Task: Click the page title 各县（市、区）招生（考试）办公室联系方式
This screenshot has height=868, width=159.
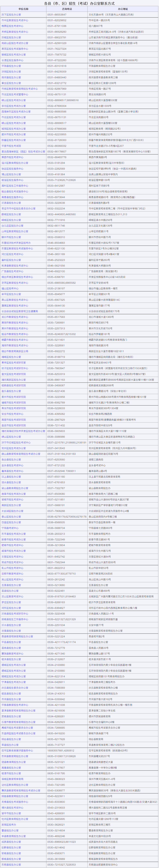Action: 79,3
